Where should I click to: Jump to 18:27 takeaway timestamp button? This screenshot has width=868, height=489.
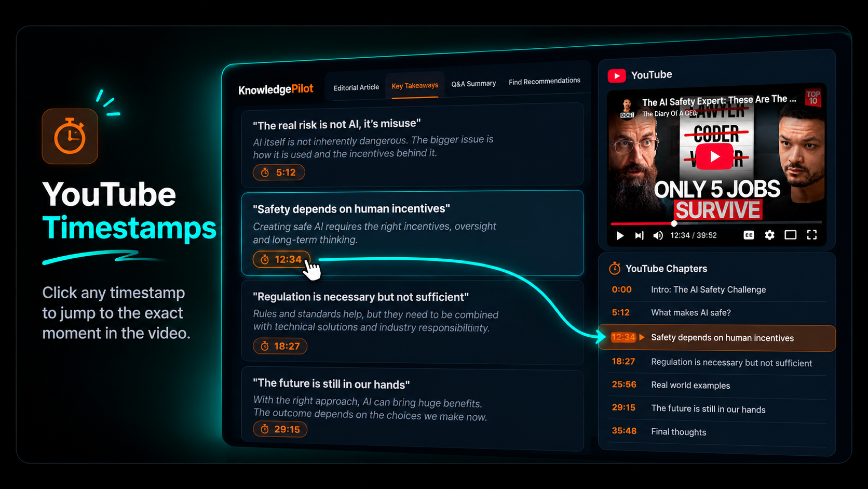click(x=280, y=346)
